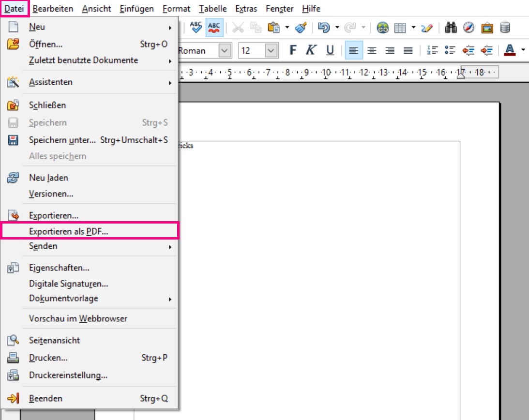This screenshot has height=420, width=529.
Task: Toggle Bold (F) formatting
Action: click(293, 50)
